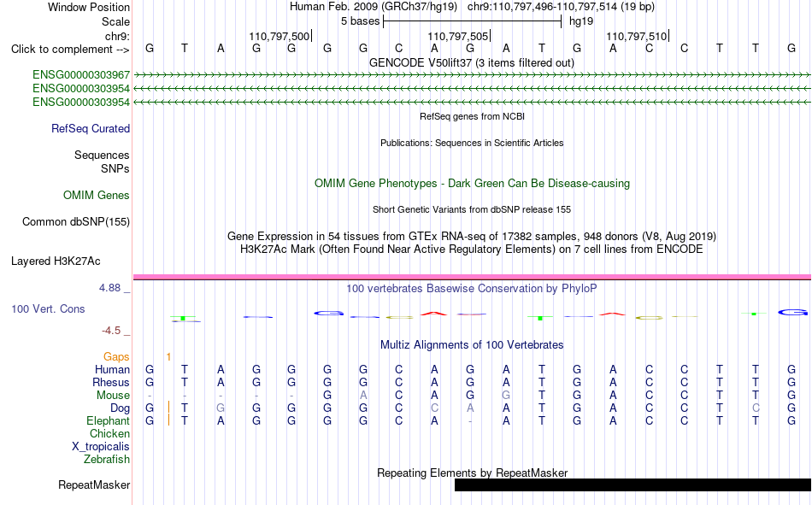The height and width of the screenshot is (505, 812).
Task: Click the faded 'A' in the Dog row
Action: click(x=470, y=408)
